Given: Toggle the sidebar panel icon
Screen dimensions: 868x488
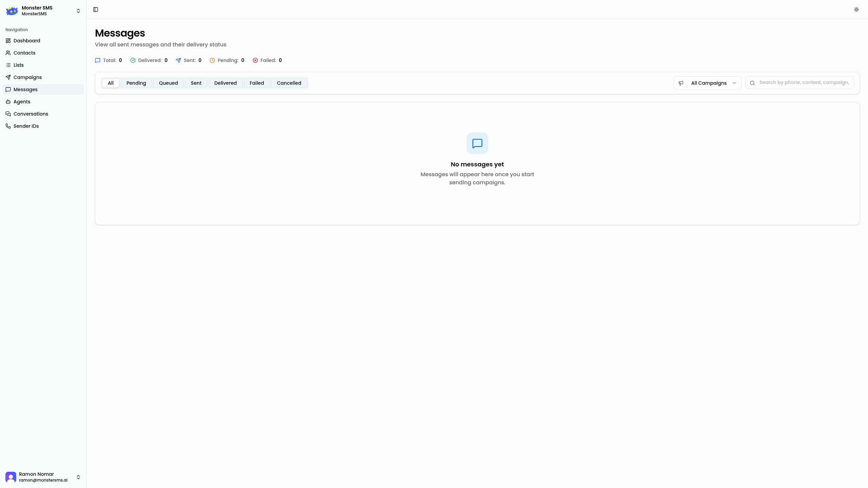Looking at the screenshot, I should 96,9.
